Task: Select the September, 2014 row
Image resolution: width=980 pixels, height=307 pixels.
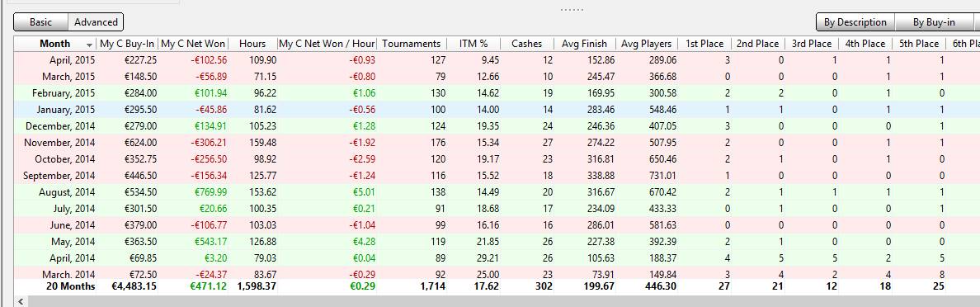Action: coord(497,175)
